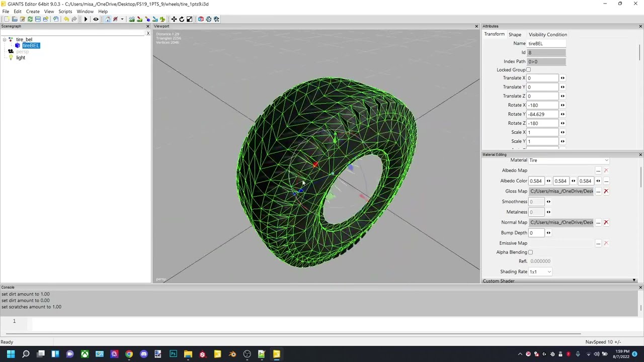This screenshot has height=362, width=644.
Task: Open the File menu
Action: tap(6, 11)
